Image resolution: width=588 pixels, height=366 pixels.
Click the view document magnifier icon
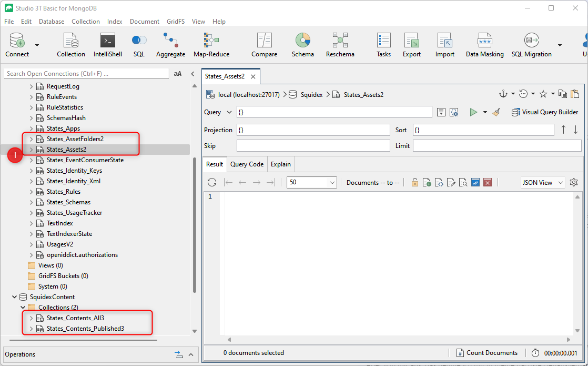pos(463,182)
